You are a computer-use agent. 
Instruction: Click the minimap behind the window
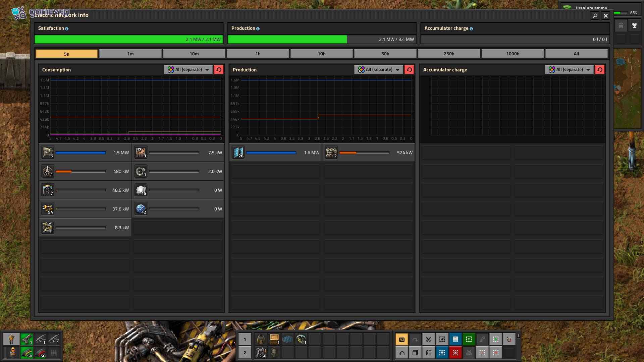coord(627,88)
